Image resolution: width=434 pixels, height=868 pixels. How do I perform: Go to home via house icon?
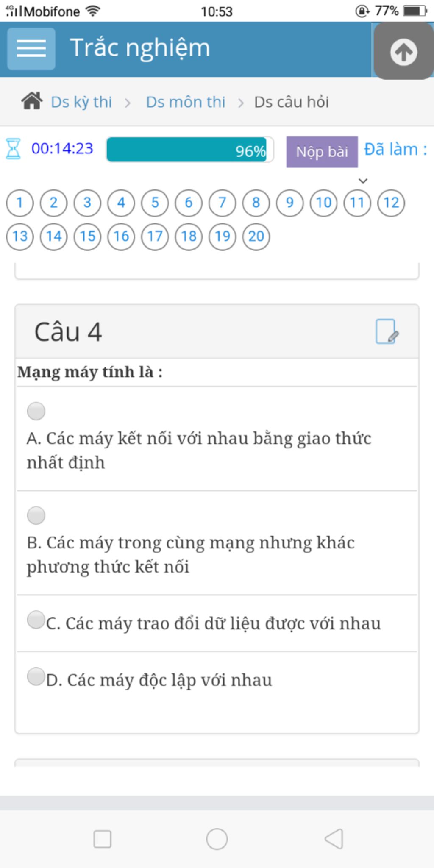tap(32, 102)
